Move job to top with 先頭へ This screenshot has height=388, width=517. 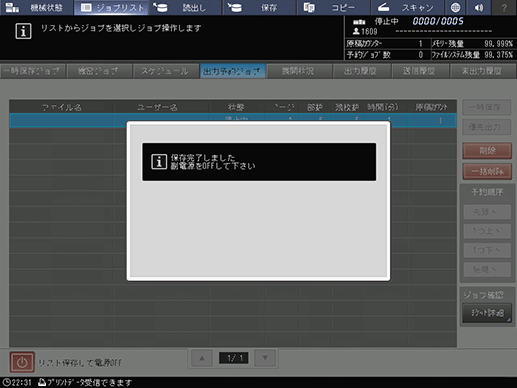click(487, 212)
